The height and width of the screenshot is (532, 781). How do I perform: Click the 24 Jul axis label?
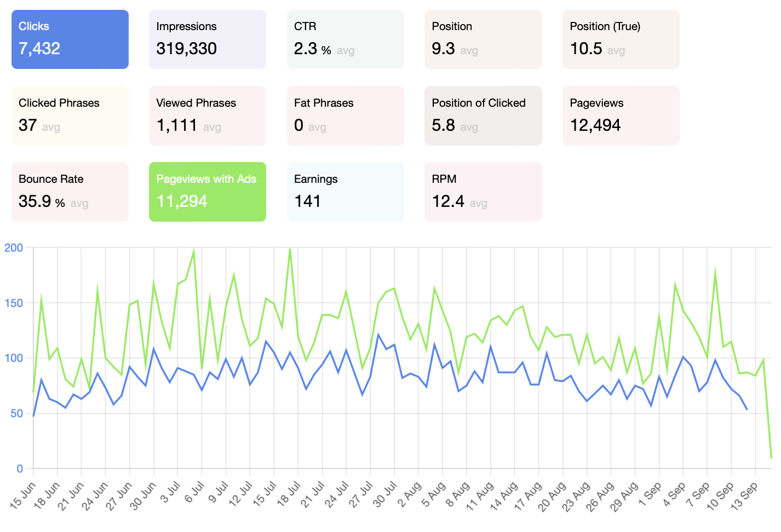336,495
